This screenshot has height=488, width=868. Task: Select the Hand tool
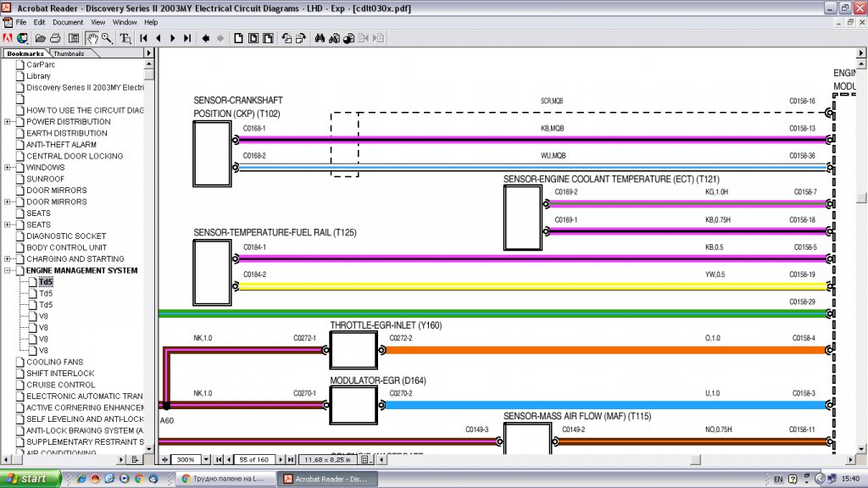(92, 38)
